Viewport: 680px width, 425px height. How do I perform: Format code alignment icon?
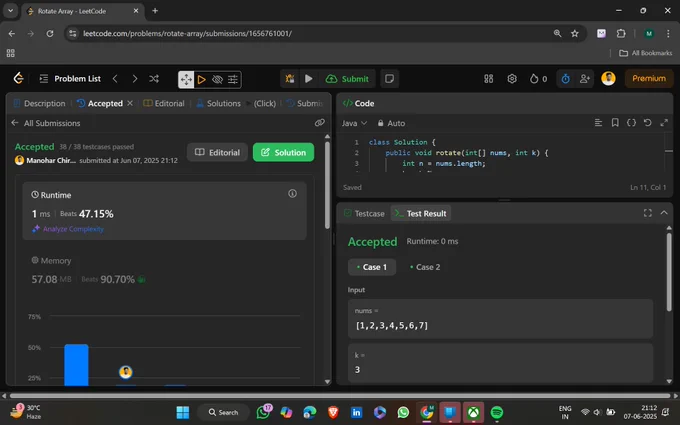[598, 123]
